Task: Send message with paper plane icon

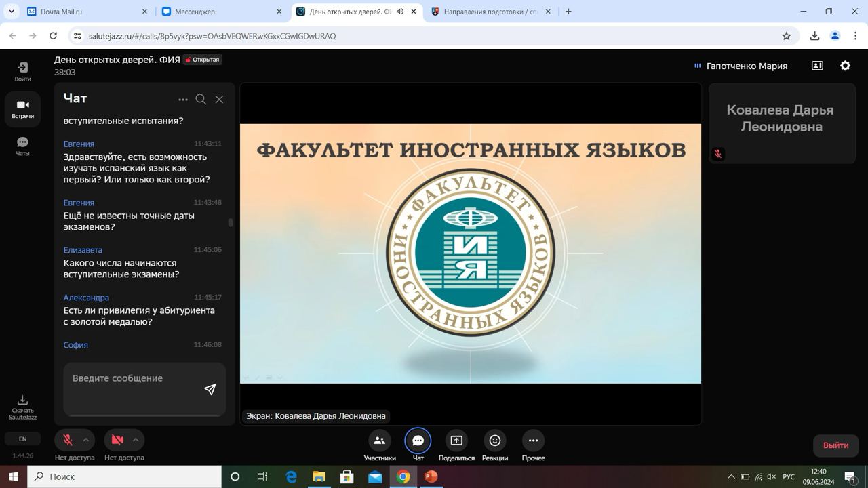Action: 210,389
